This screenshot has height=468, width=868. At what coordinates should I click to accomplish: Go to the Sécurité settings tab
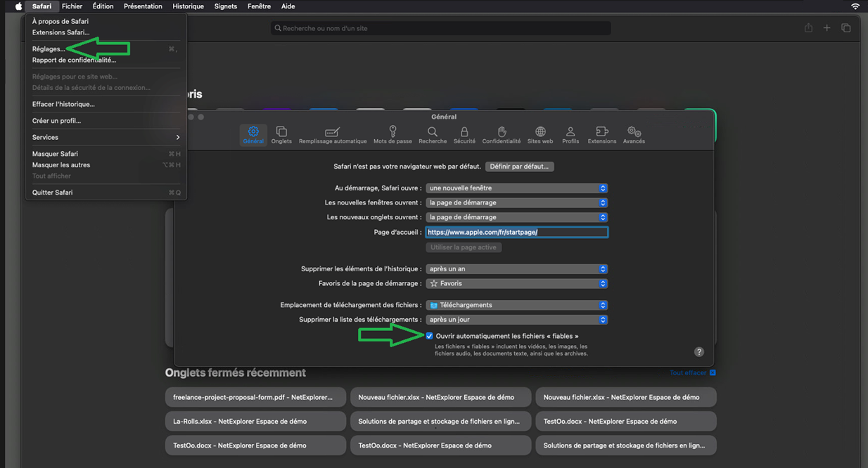[x=464, y=135]
